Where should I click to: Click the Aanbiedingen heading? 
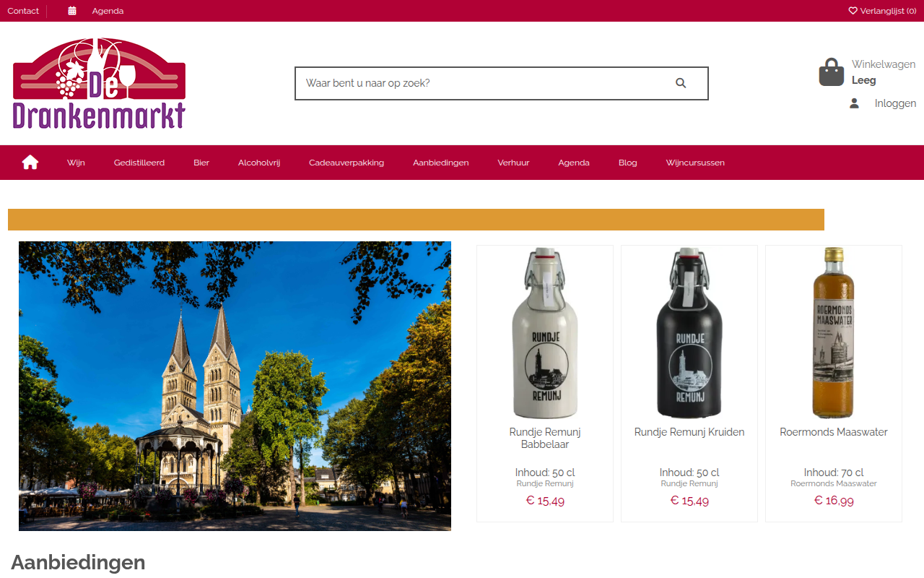pos(78,562)
